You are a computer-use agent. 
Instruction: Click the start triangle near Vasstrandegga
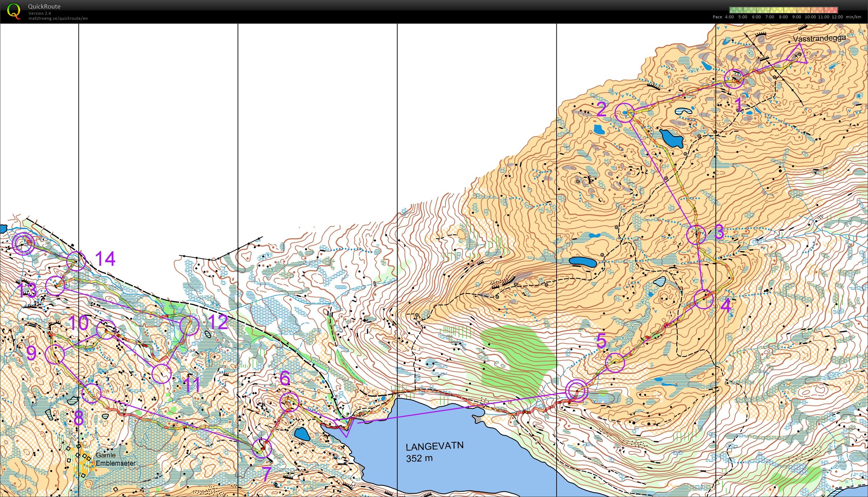[x=797, y=55]
